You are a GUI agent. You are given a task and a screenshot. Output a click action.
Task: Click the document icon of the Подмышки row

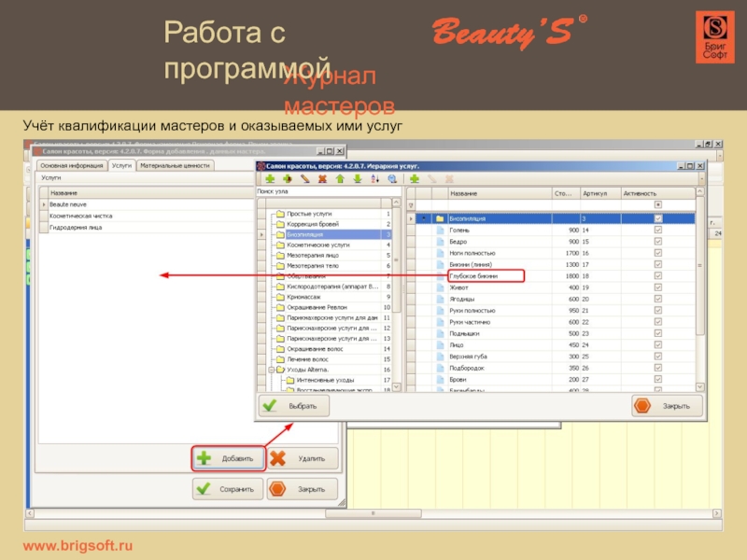tap(441, 333)
